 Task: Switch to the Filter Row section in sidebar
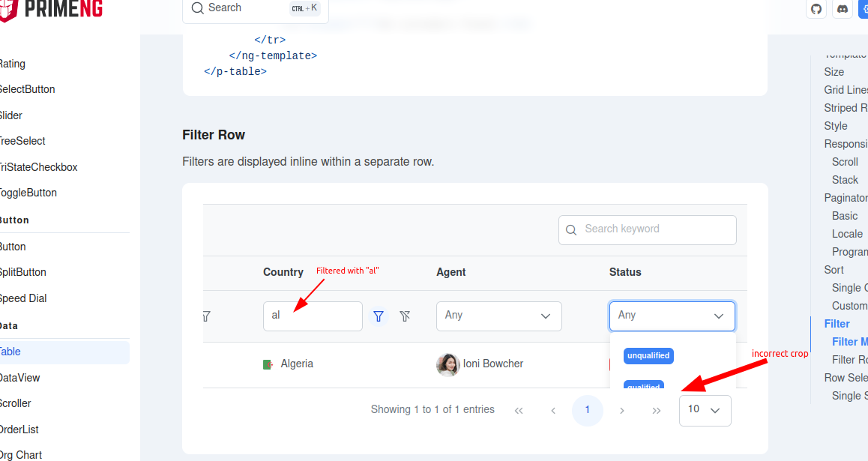click(x=849, y=359)
